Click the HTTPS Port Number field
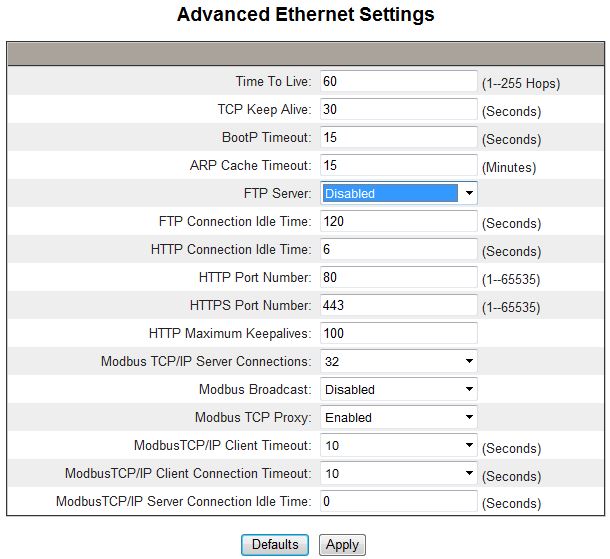 tap(398, 305)
